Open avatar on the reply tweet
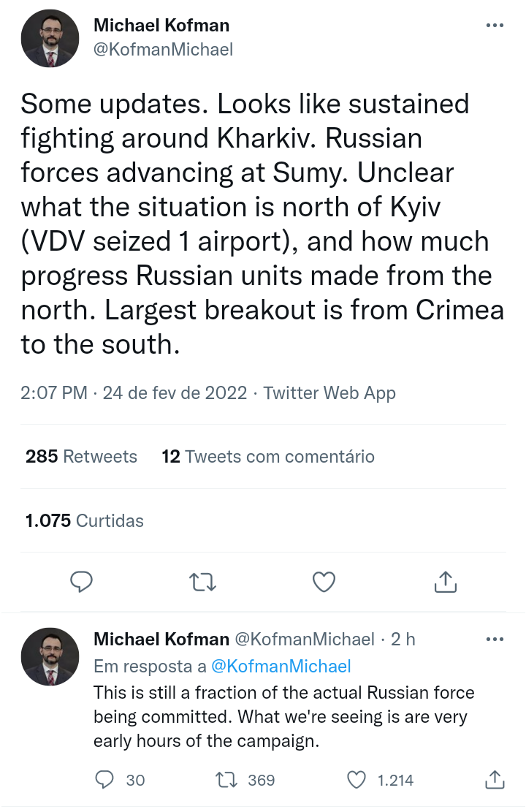The image size is (526, 812). [50, 656]
